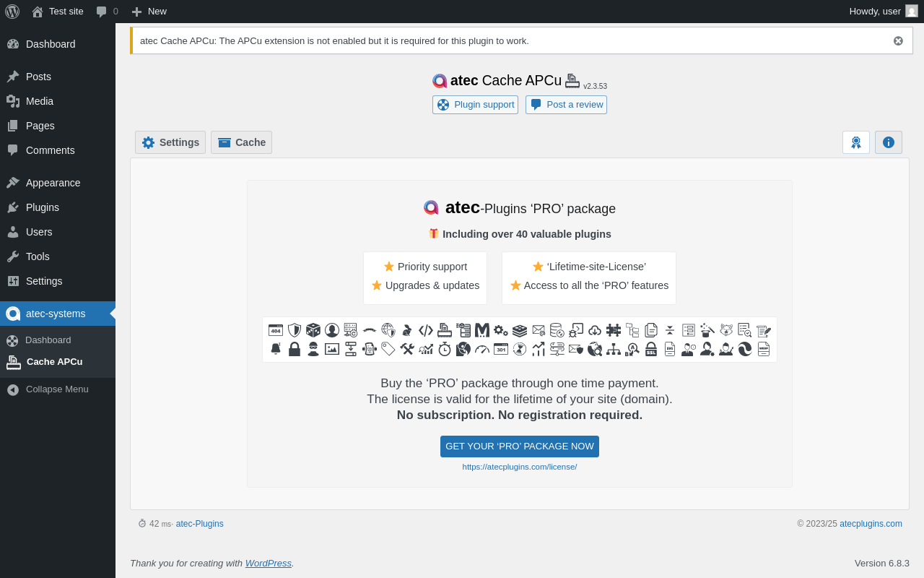Viewport: 924px width, 578px height.
Task: Open the New content menu
Action: coord(149,12)
